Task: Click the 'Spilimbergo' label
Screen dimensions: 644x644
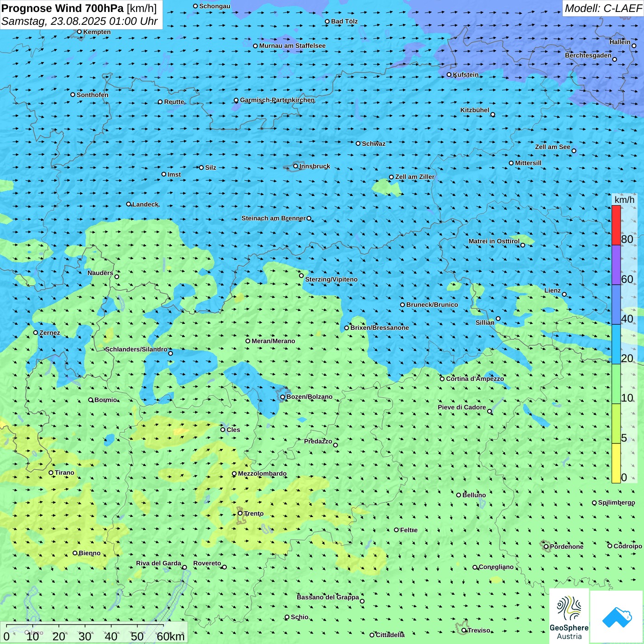Action: pyautogui.click(x=616, y=502)
